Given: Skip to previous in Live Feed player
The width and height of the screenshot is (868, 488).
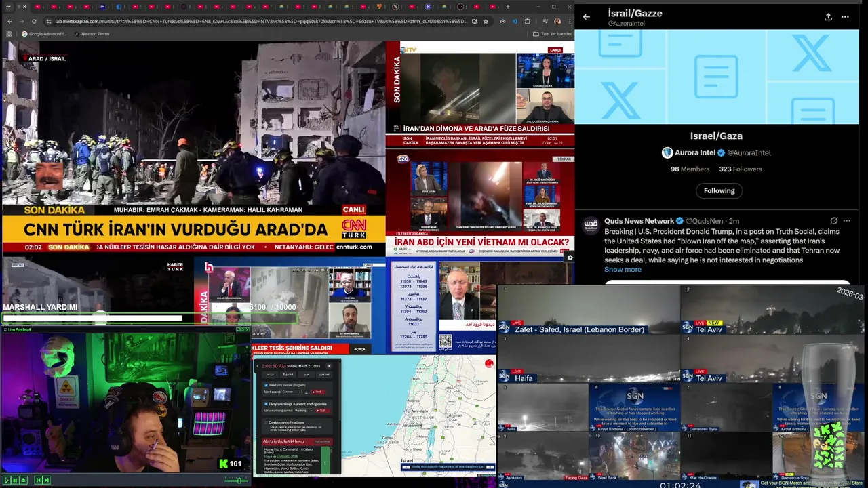Looking at the screenshot, I should [x=39, y=480].
